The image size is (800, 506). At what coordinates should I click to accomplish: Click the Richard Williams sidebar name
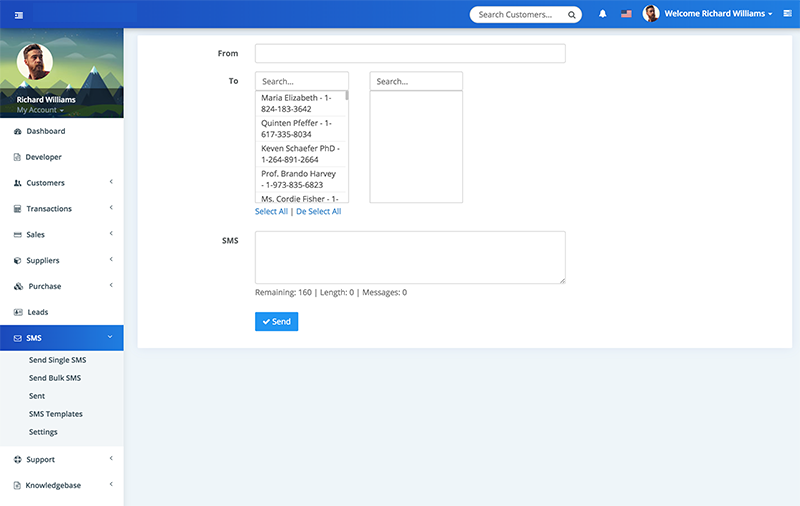click(46, 99)
